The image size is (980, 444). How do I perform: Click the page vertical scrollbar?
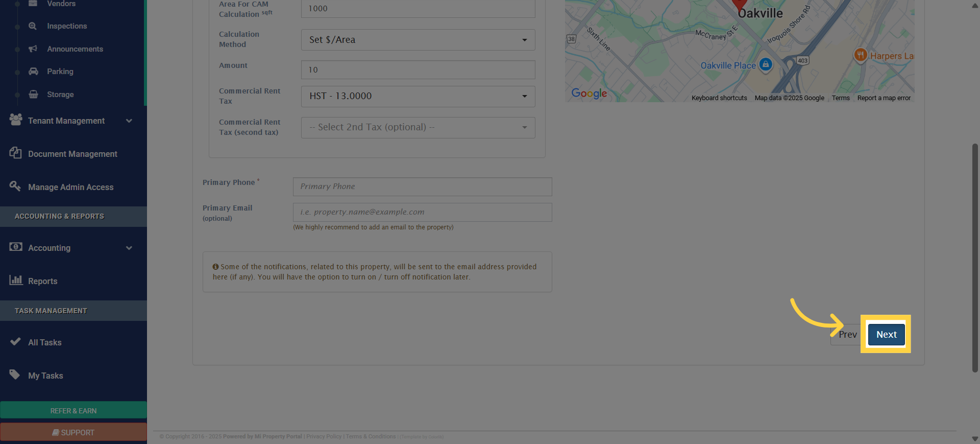[975, 258]
